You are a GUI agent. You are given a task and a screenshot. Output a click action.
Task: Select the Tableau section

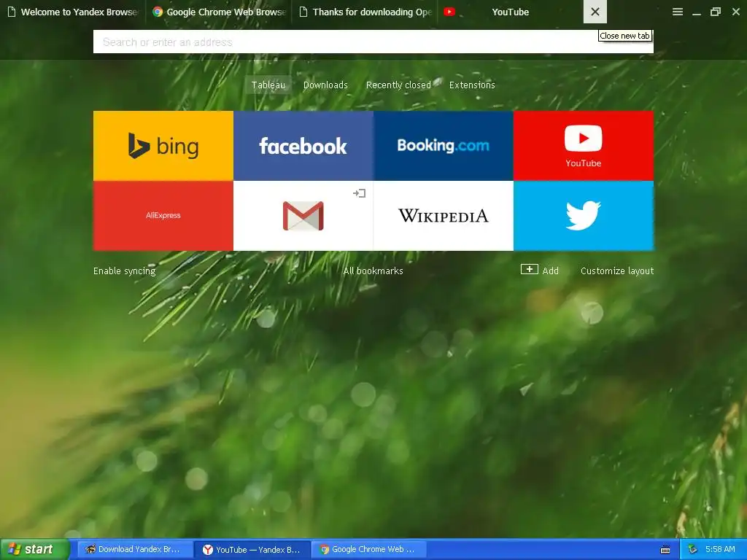(268, 85)
